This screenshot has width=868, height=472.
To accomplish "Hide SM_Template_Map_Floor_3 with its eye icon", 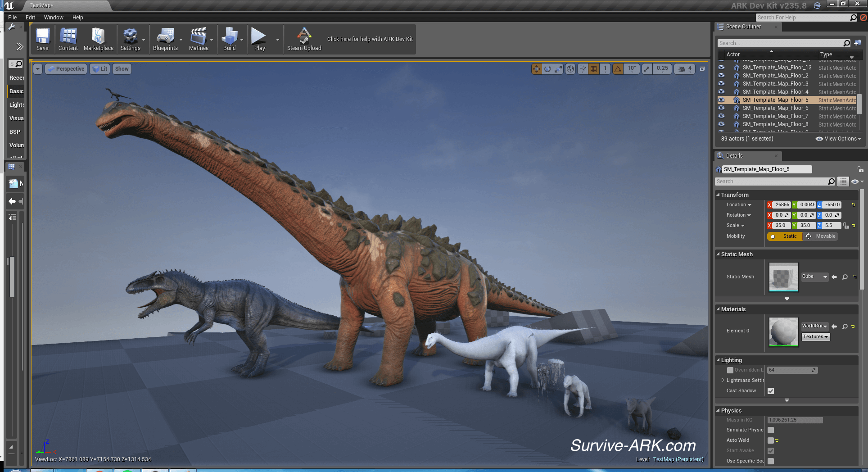I will [721, 84].
